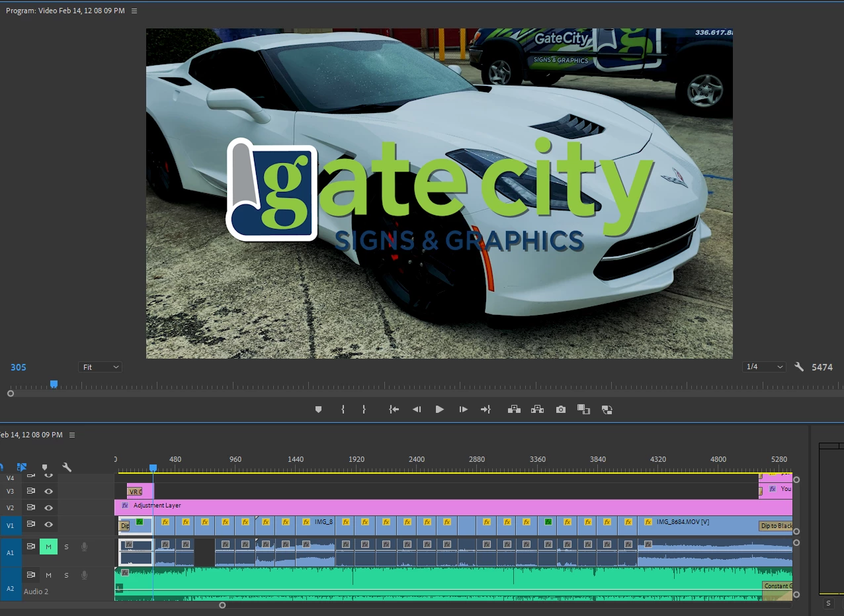Solo track A1
The width and height of the screenshot is (844, 616).
pyautogui.click(x=66, y=547)
